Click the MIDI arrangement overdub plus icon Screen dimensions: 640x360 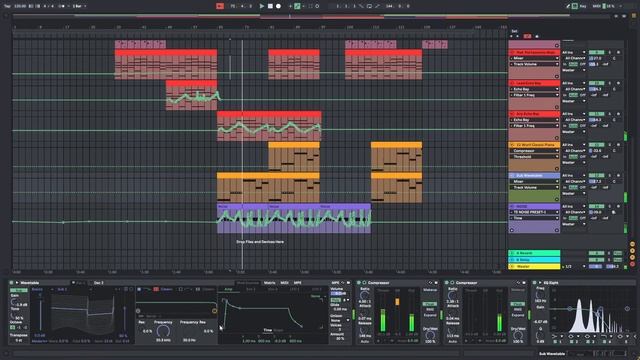pyautogui.click(x=290, y=6)
